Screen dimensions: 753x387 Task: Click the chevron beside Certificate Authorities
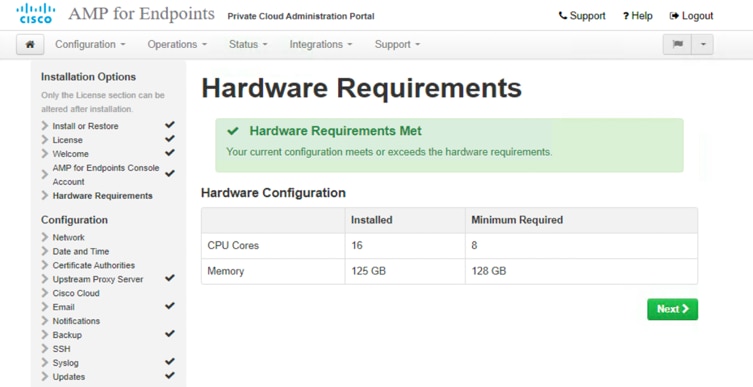pyautogui.click(x=45, y=266)
